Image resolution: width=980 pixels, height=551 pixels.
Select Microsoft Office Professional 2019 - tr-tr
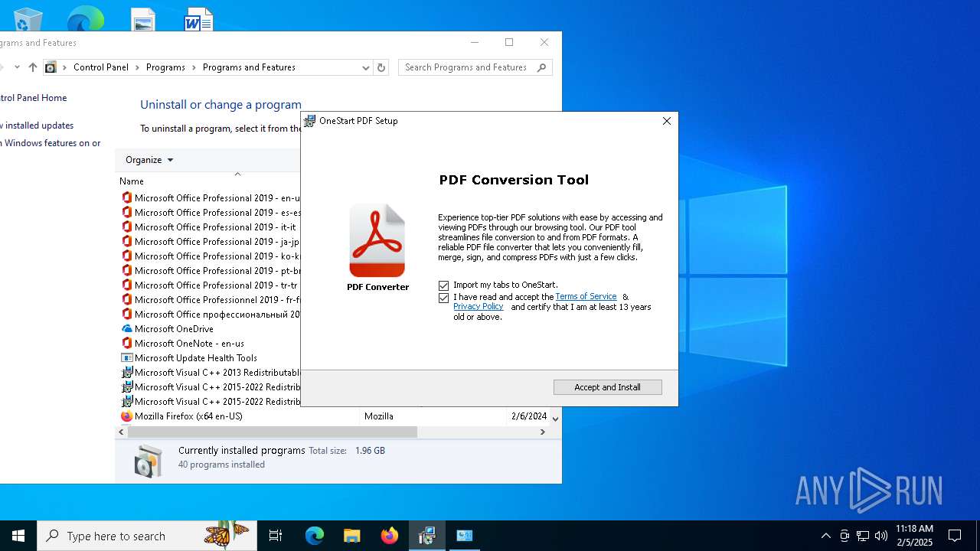[x=209, y=285]
